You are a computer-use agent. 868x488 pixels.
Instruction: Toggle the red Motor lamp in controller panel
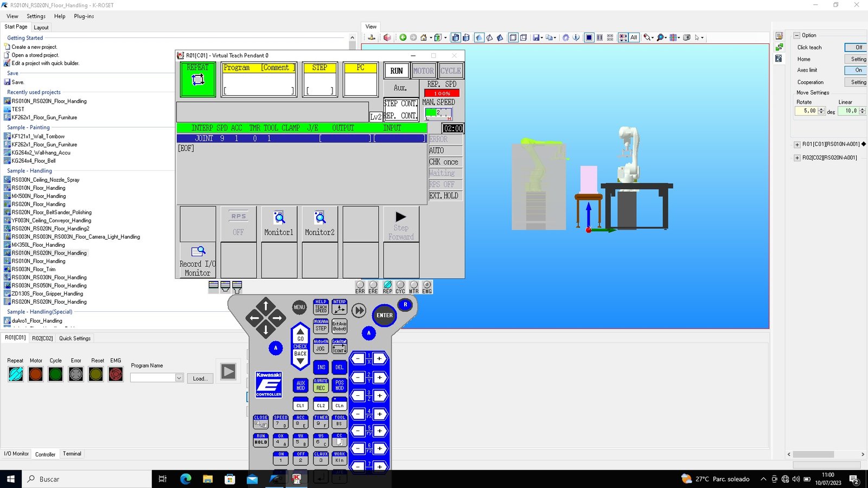pyautogui.click(x=36, y=374)
